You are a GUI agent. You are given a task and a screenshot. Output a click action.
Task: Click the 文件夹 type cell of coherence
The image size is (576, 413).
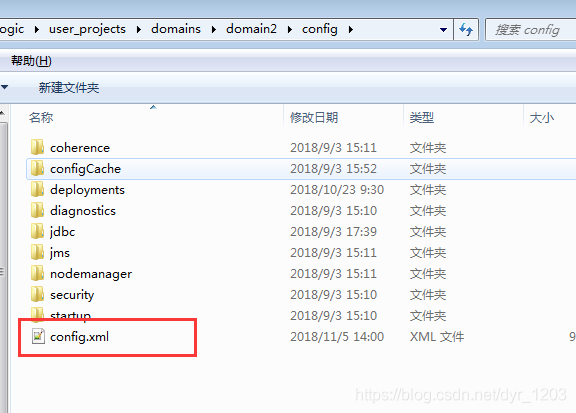tap(428, 148)
